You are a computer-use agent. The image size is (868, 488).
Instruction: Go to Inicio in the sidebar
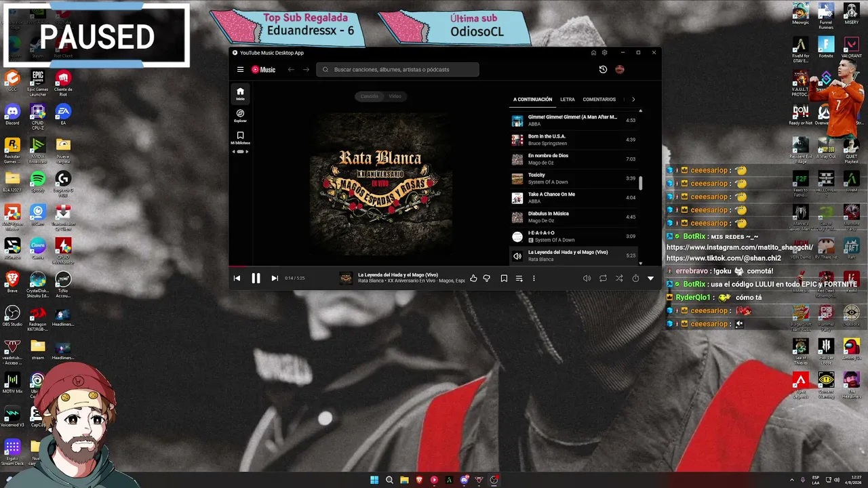(x=240, y=94)
